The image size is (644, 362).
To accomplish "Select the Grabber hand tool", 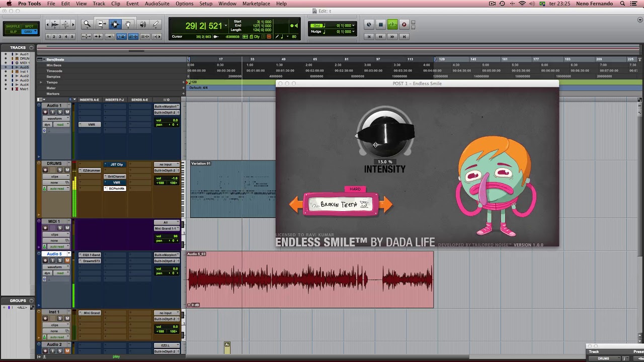I will [128, 24].
